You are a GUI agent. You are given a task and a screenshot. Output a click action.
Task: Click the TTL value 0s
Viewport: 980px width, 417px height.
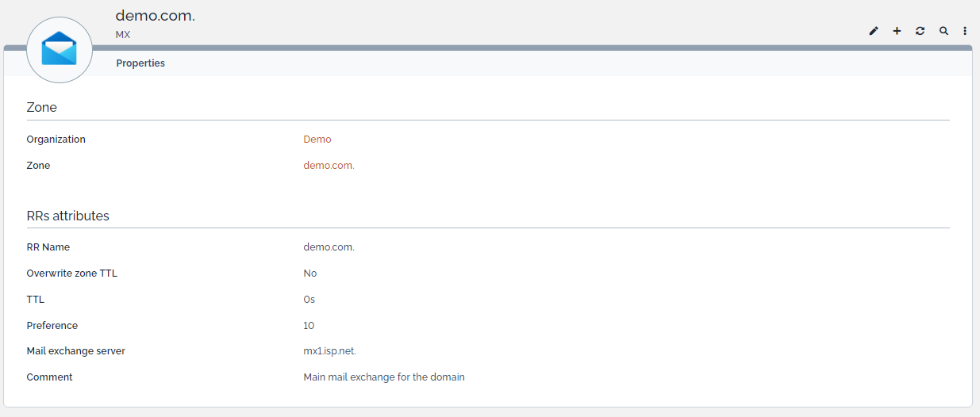[309, 300]
